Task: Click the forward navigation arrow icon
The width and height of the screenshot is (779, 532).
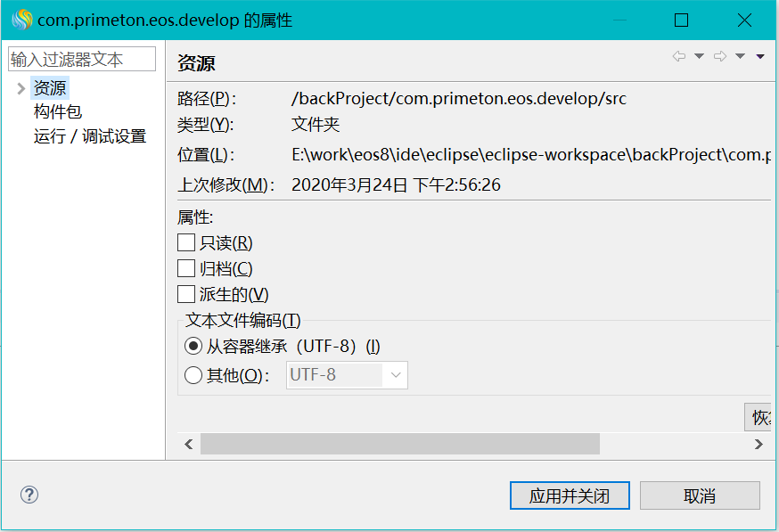Action: pyautogui.click(x=719, y=57)
